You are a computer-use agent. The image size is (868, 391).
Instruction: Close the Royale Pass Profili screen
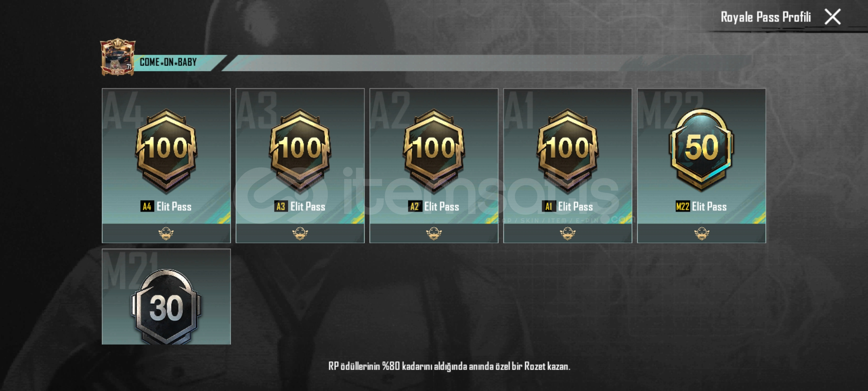[x=833, y=17]
